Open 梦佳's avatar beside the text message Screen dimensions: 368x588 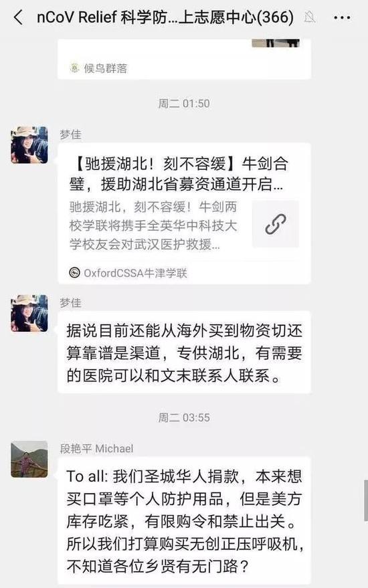click(x=29, y=313)
